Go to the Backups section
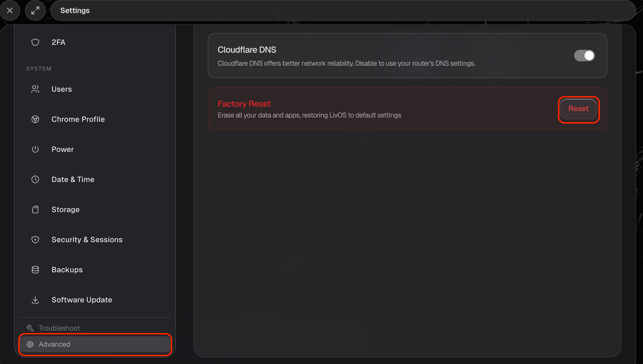643x364 pixels. 95,270
